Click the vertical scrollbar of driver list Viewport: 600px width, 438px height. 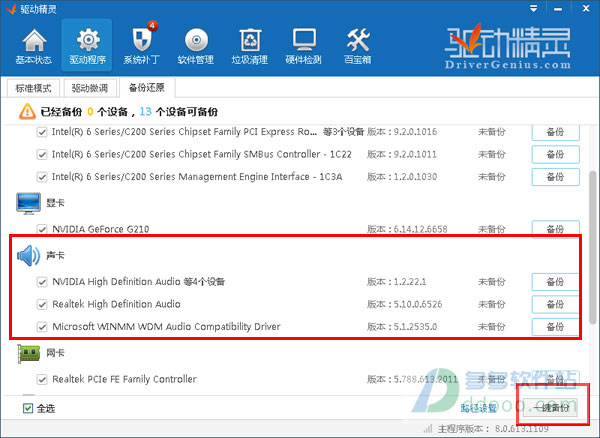[593, 247]
